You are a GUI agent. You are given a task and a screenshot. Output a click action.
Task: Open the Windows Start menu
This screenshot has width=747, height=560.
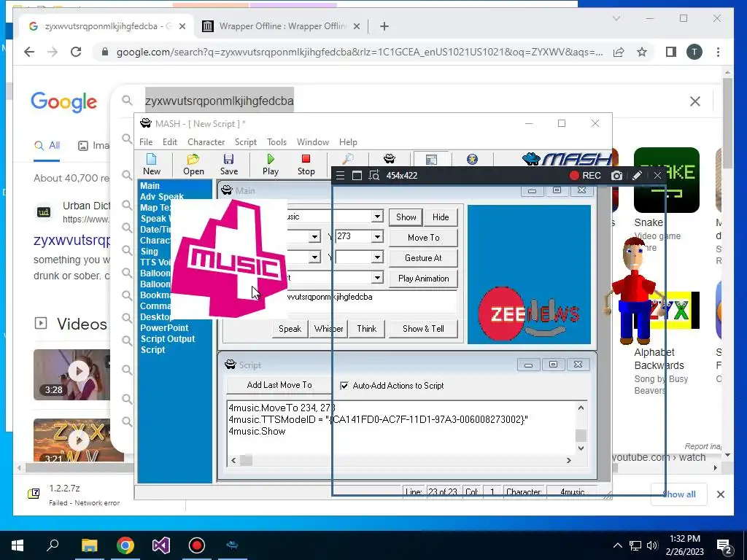pos(18,545)
